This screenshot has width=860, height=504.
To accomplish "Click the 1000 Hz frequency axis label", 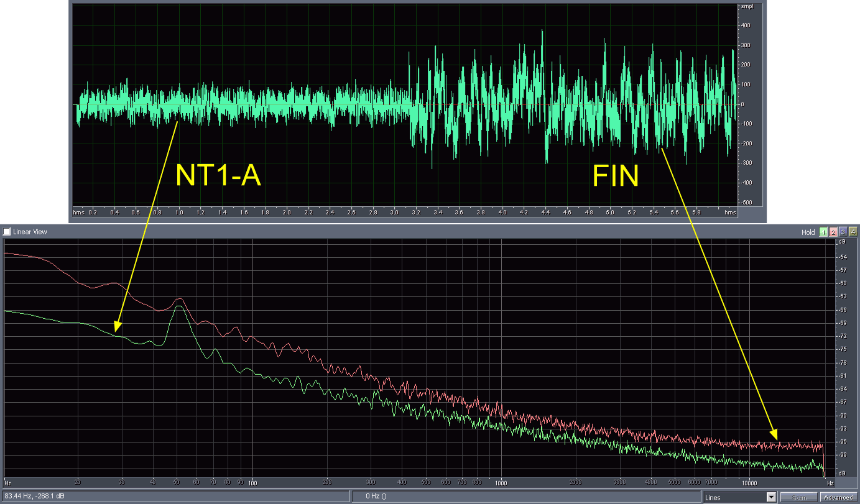I will [501, 482].
